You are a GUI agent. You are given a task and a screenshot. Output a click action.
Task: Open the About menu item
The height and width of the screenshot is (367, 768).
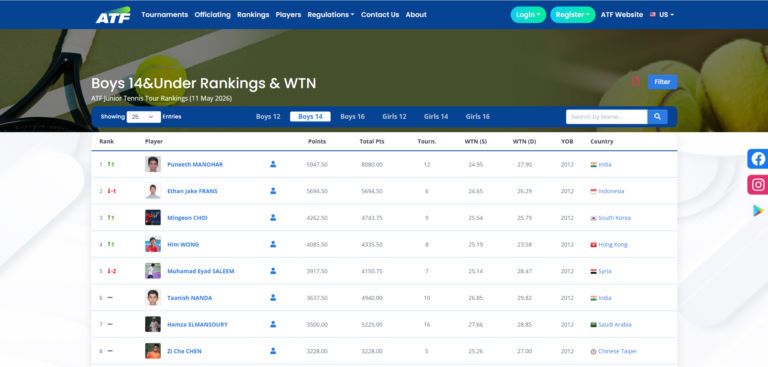pos(416,15)
